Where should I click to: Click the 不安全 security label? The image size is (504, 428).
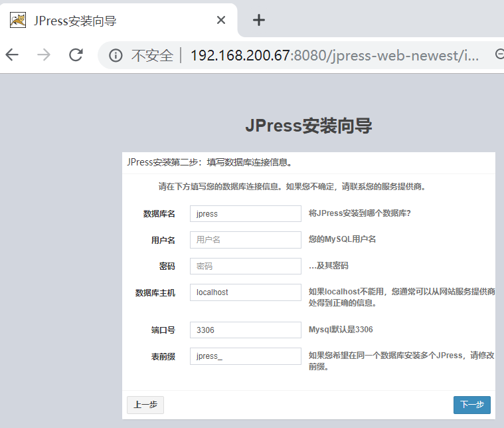pyautogui.click(x=152, y=55)
